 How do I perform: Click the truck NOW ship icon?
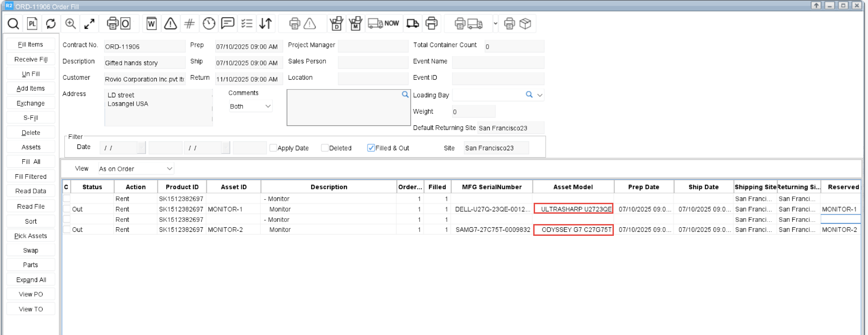point(383,24)
